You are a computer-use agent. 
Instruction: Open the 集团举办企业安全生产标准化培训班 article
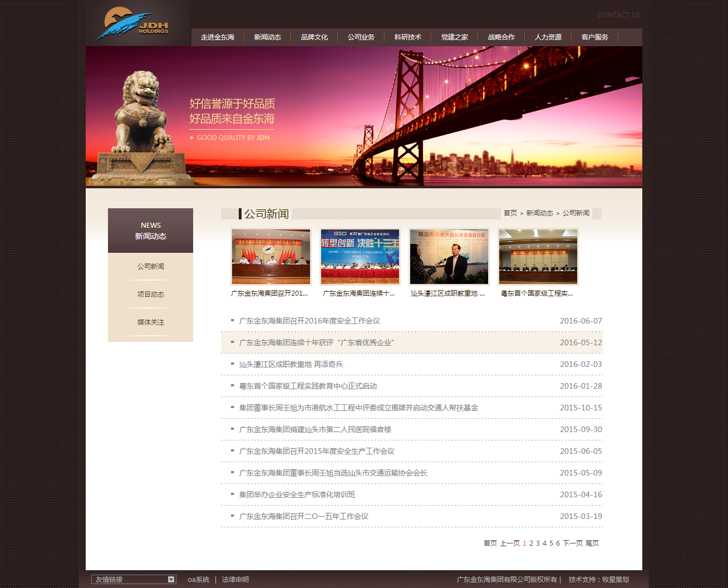click(x=297, y=495)
